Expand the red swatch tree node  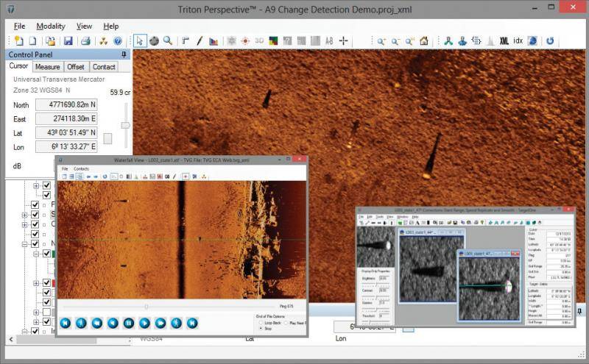click(x=36, y=283)
